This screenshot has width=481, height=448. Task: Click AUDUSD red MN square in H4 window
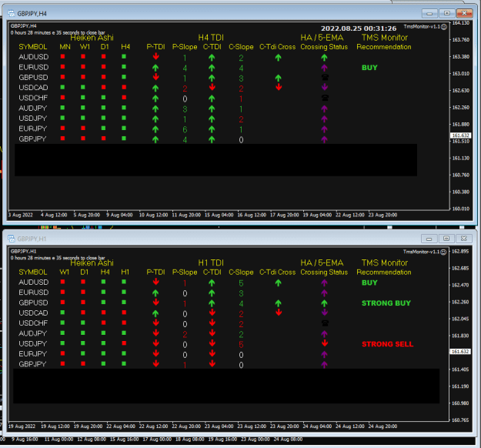tap(62, 56)
